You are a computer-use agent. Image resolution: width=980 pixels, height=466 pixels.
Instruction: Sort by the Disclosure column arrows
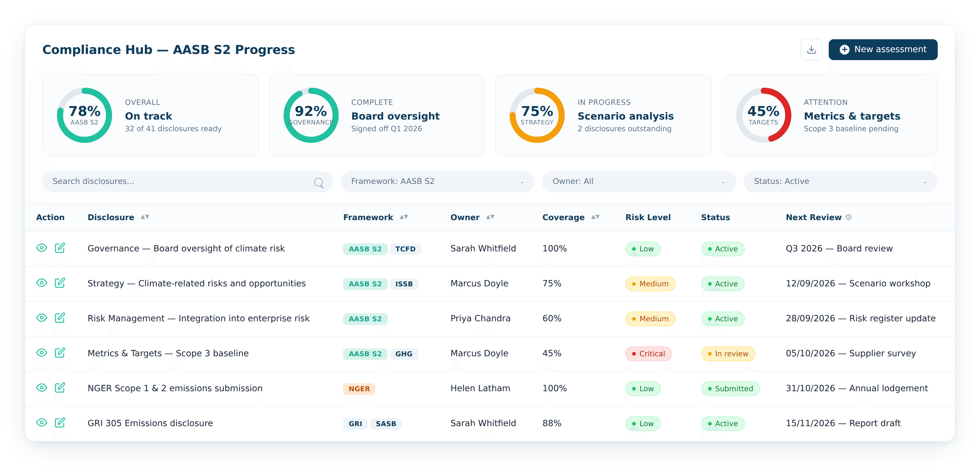(x=145, y=217)
